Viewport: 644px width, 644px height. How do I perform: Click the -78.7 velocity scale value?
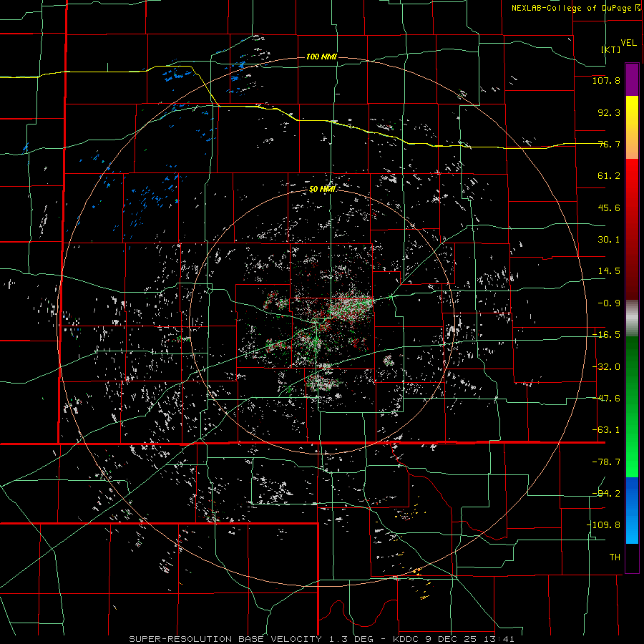tap(606, 462)
